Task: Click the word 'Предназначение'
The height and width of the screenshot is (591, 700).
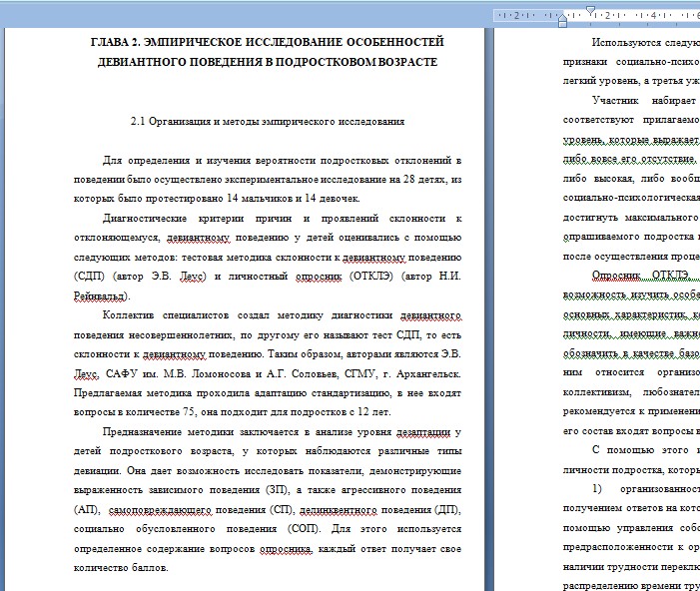Action: pyautogui.click(x=141, y=431)
